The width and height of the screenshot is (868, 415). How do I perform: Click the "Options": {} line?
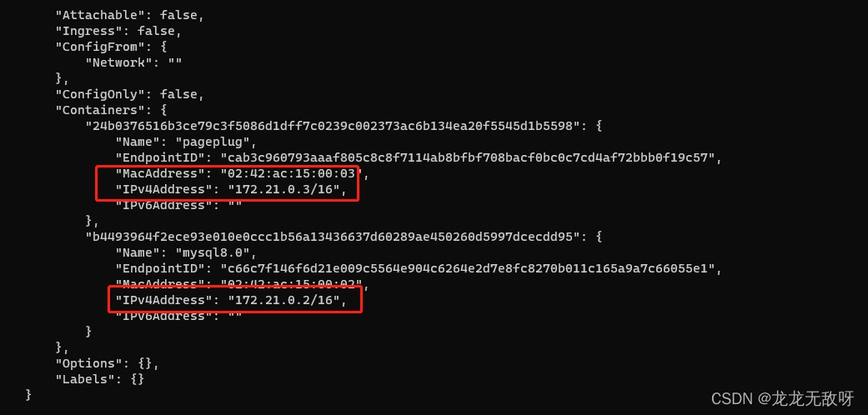pos(108,363)
